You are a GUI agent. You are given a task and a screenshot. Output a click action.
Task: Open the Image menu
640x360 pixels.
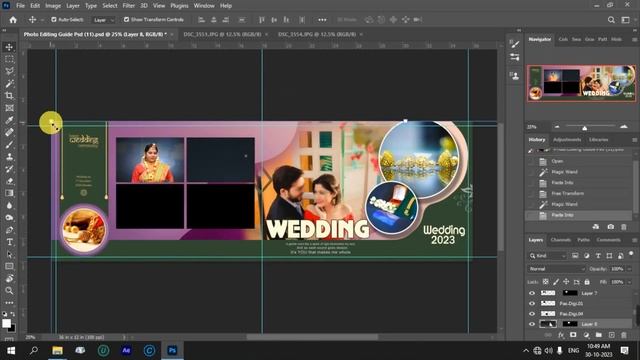coord(53,6)
